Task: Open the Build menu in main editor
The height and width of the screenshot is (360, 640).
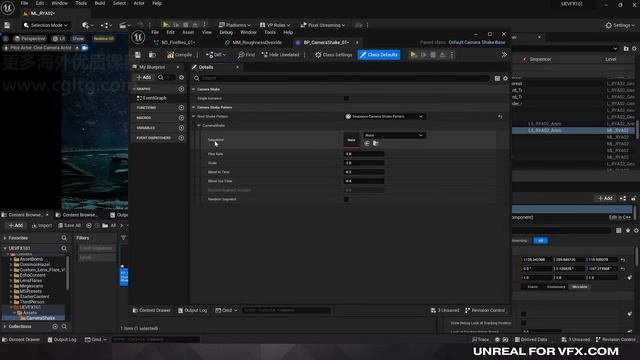Action: 100,3
